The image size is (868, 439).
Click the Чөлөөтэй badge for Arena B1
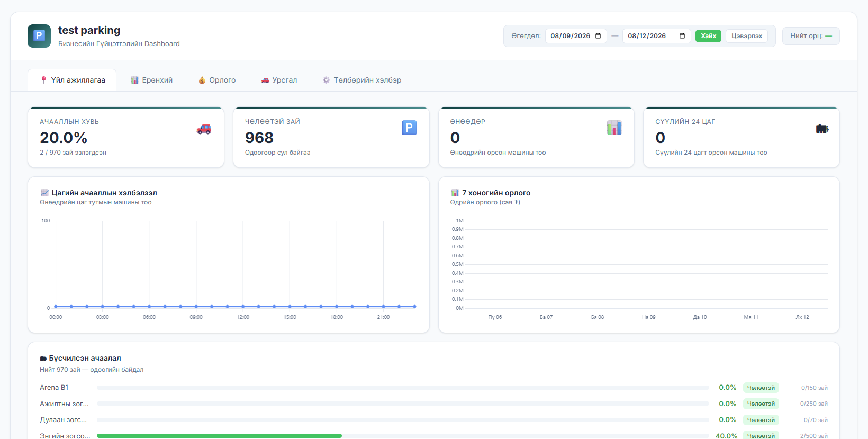(761, 388)
